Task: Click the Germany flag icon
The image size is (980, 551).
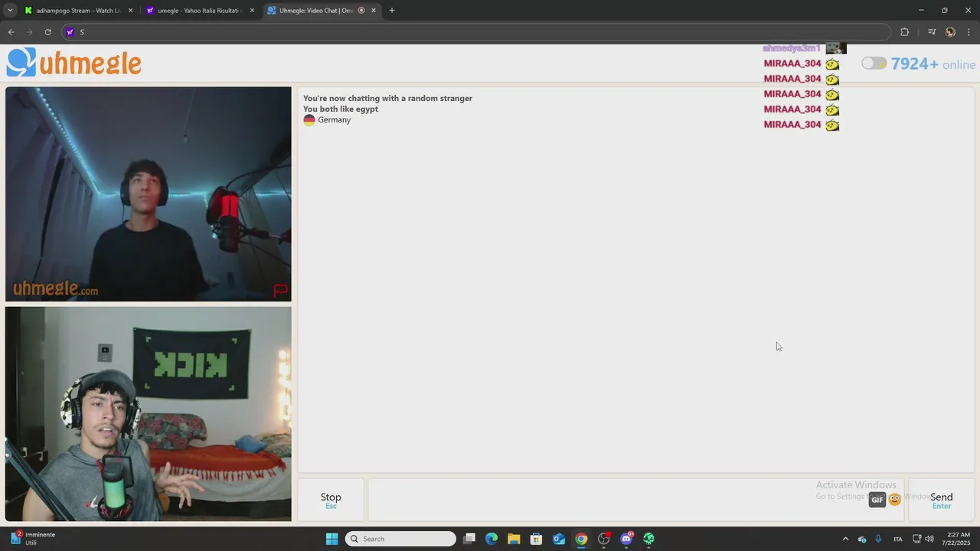Action: point(309,120)
